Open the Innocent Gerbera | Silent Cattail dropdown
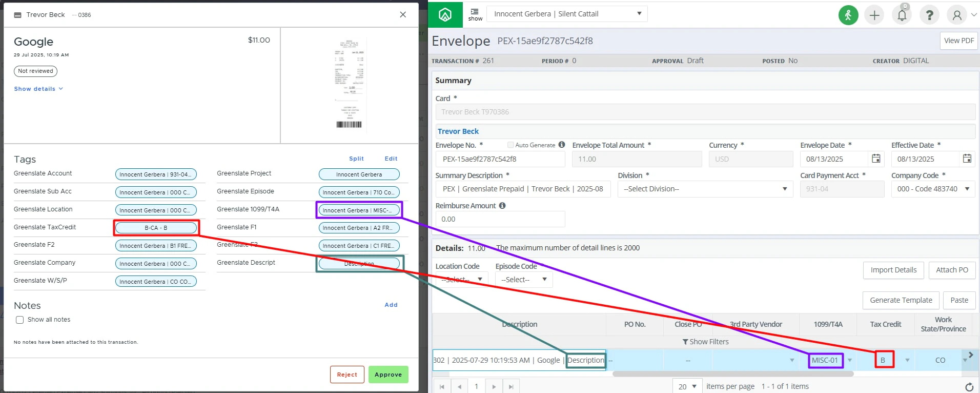980x393 pixels. click(567, 14)
